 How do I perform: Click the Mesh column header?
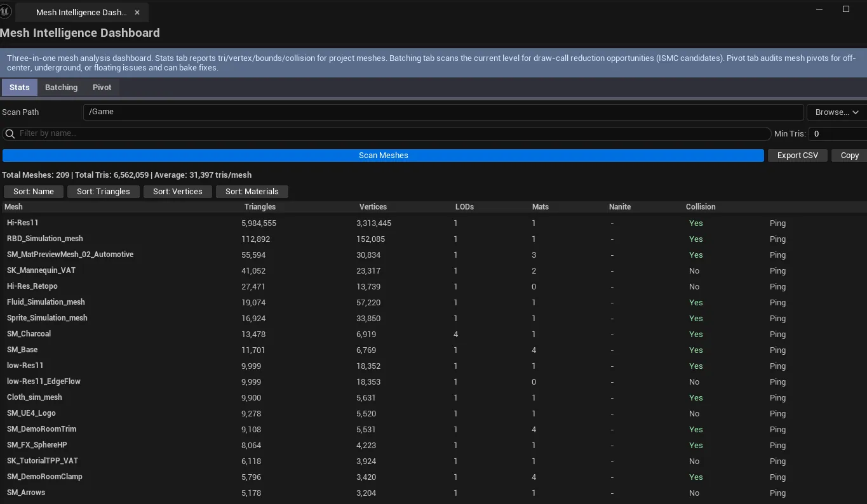click(13, 207)
